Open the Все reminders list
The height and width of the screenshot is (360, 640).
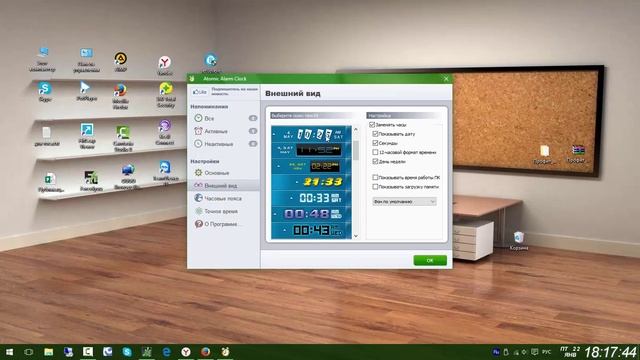pos(223,118)
